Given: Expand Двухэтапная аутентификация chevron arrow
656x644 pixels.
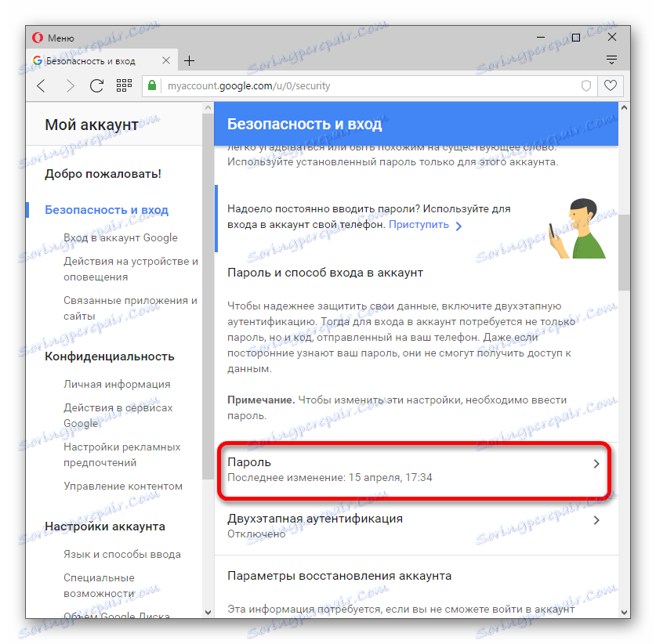Looking at the screenshot, I should pos(596,519).
